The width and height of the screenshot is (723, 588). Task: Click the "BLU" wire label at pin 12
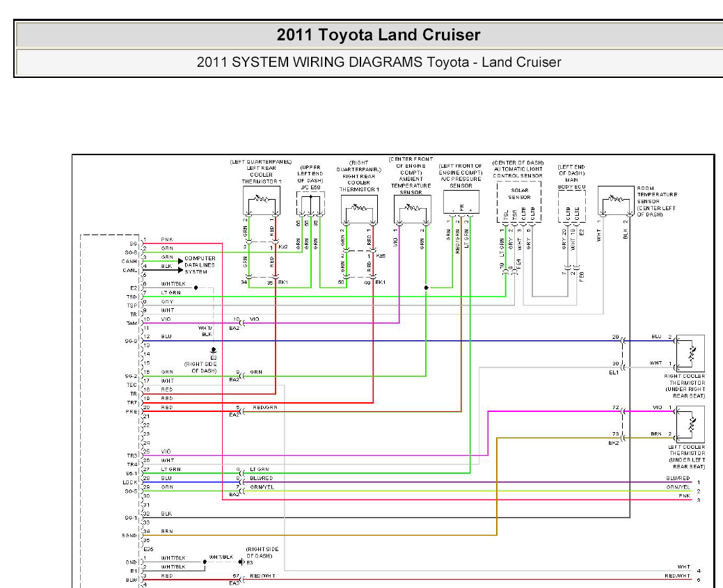pyautogui.click(x=166, y=337)
